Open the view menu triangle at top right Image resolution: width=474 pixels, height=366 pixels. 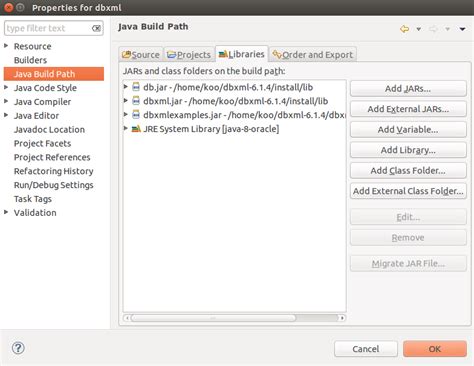coord(462,29)
